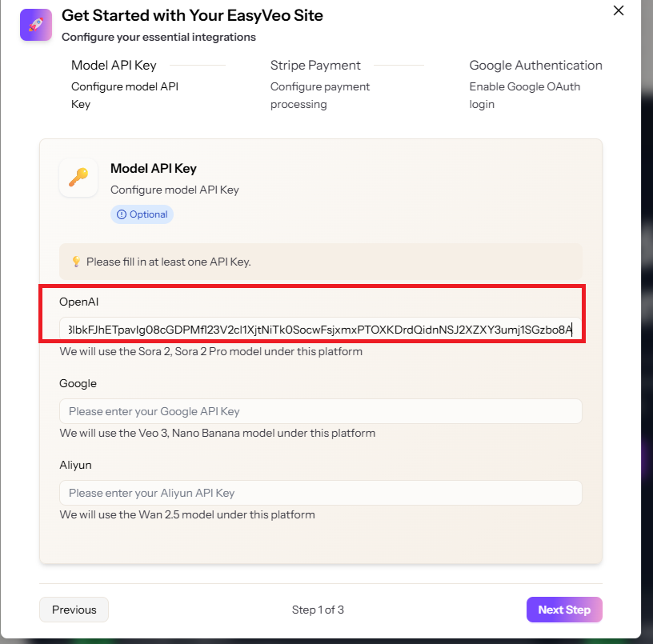This screenshot has height=644, width=653.
Task: Click the fill at least one API Key hint
Action: tap(168, 262)
